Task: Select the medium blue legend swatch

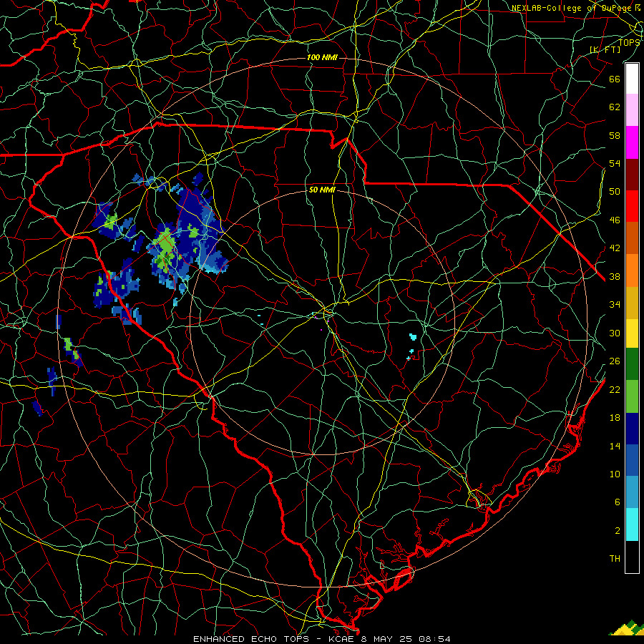Action: [x=632, y=460]
